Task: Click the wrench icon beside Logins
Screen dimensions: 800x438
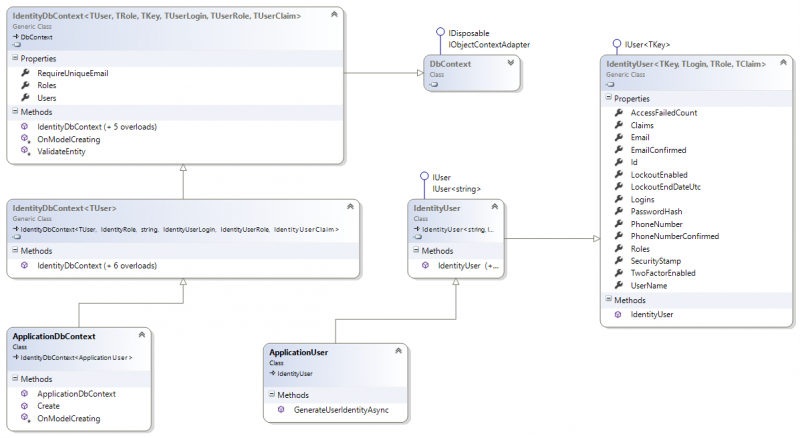Action: (619, 199)
